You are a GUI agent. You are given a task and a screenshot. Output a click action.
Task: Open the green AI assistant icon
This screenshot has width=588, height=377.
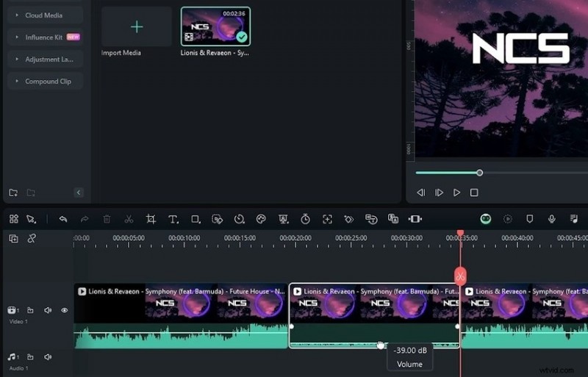486,219
